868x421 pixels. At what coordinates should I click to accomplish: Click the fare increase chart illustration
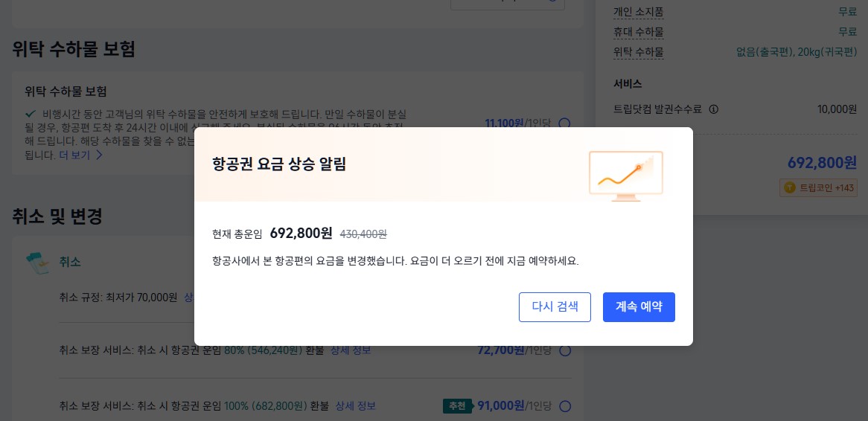click(625, 173)
